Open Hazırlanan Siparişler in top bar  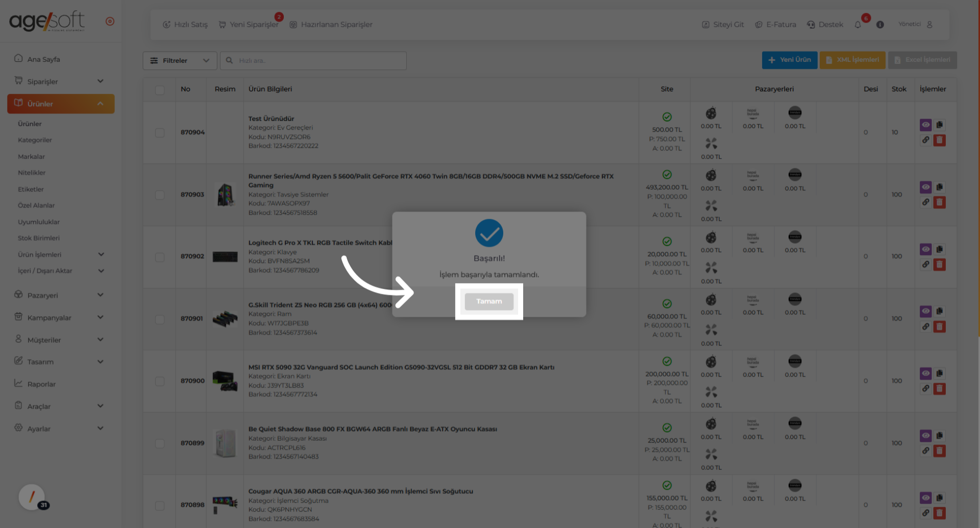tap(331, 24)
